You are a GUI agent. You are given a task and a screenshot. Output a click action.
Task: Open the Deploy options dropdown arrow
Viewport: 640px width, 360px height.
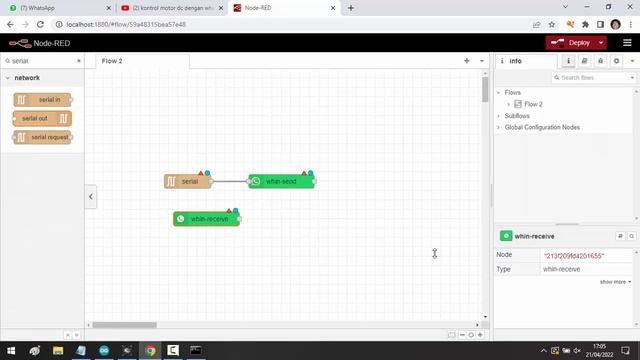pyautogui.click(x=601, y=43)
